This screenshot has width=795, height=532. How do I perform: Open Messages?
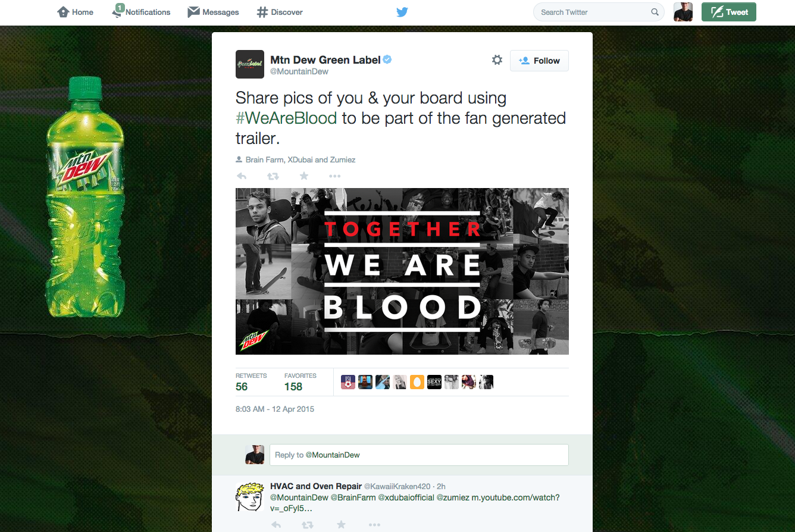click(x=213, y=12)
